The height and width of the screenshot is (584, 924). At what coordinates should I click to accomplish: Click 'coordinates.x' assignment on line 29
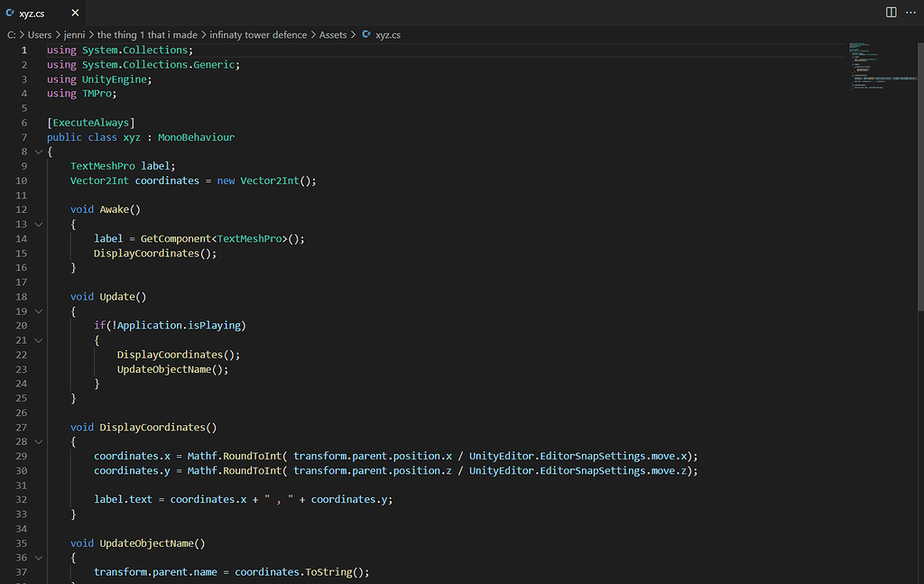tap(132, 456)
